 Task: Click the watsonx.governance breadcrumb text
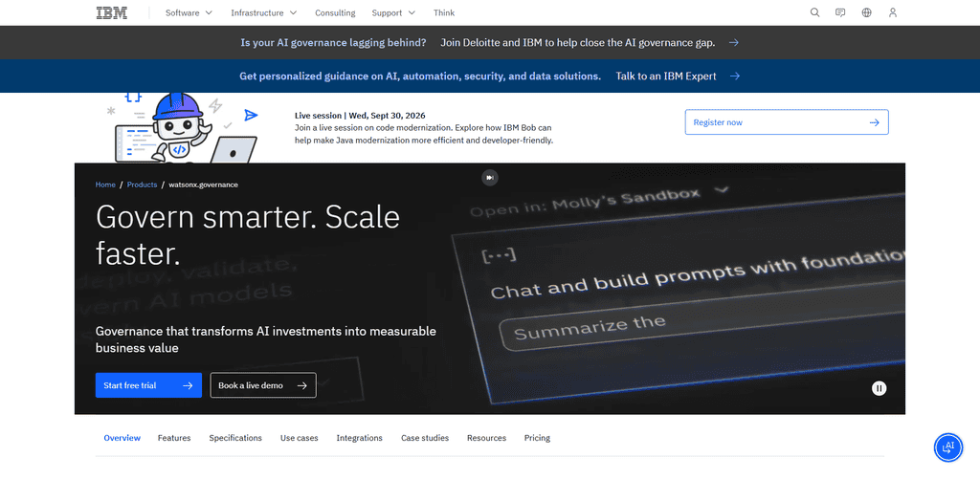203,185
